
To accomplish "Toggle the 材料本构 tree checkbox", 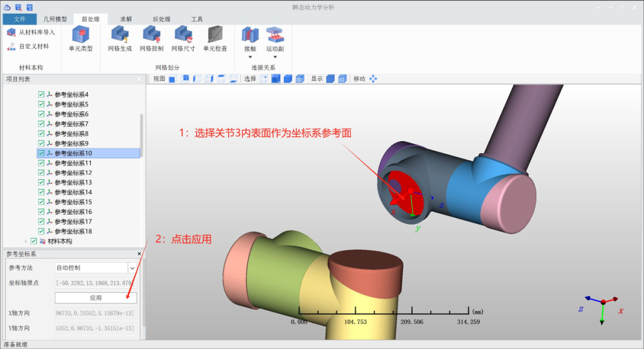I will click(33, 241).
